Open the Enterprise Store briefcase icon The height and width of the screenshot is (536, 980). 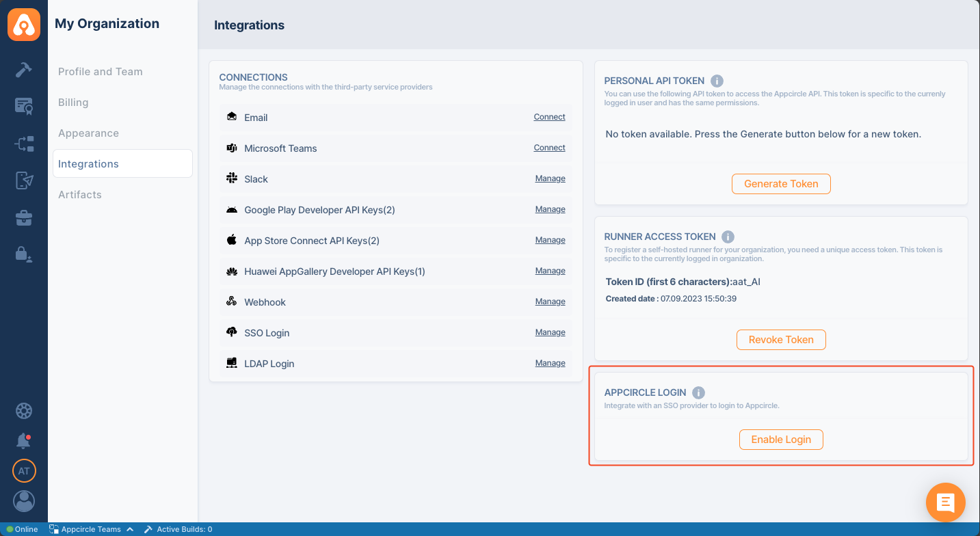coord(24,218)
